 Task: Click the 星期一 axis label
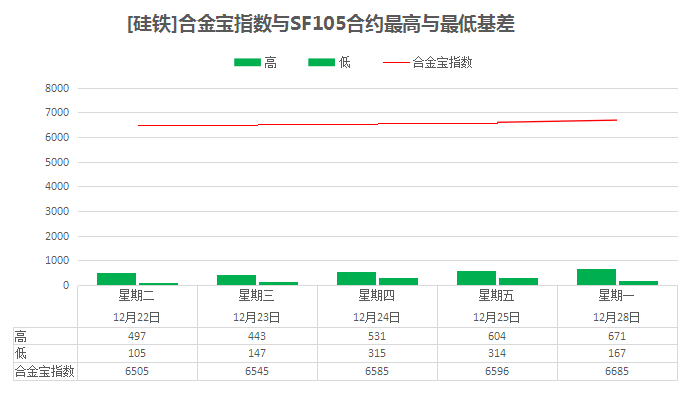pos(617,295)
